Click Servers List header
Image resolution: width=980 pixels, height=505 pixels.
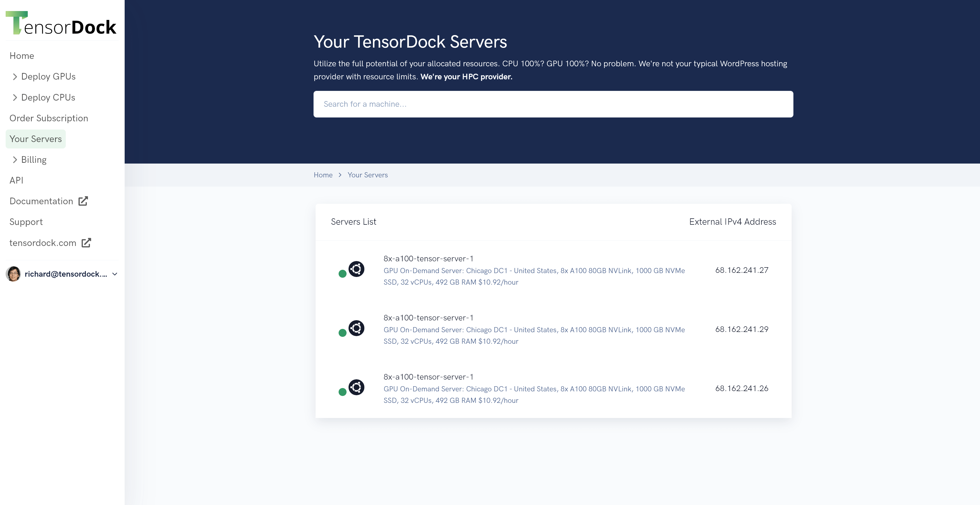pos(353,222)
